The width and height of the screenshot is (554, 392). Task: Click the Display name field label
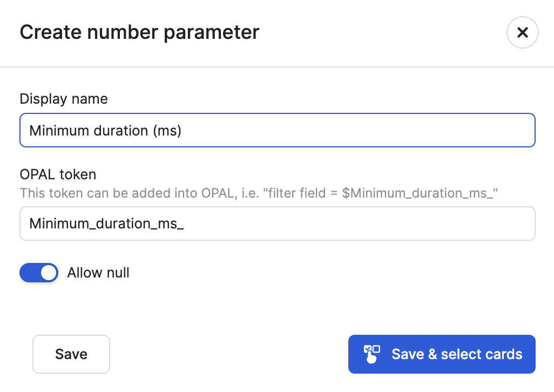tap(64, 99)
